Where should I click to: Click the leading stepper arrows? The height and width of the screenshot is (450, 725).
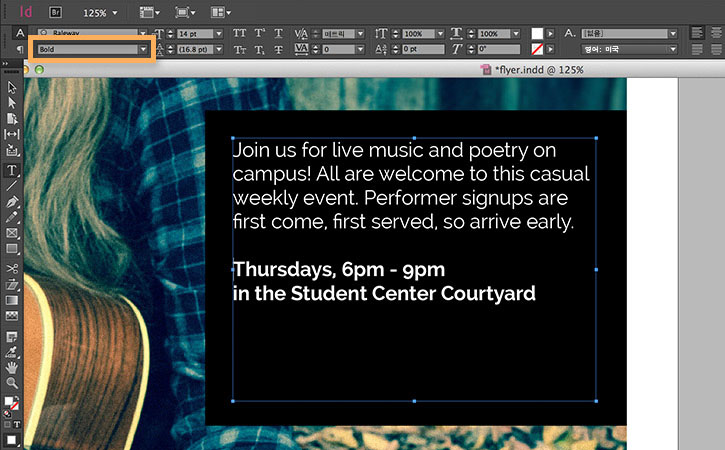[x=170, y=49]
